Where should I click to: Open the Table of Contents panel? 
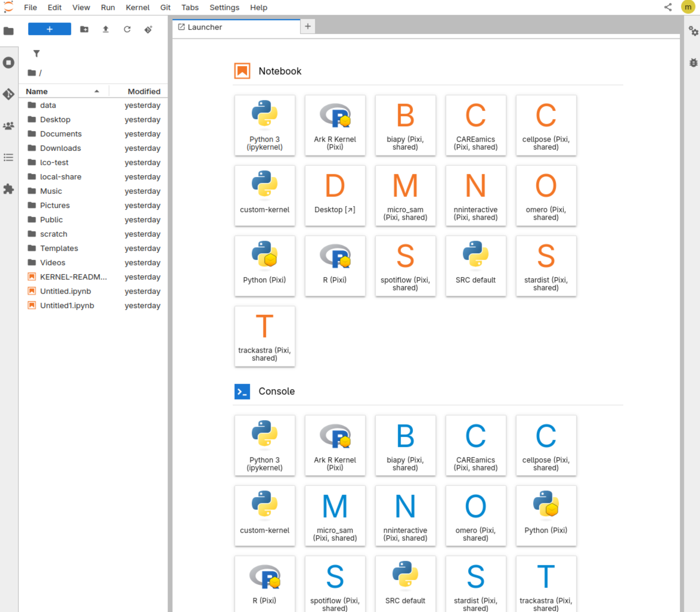[9, 157]
